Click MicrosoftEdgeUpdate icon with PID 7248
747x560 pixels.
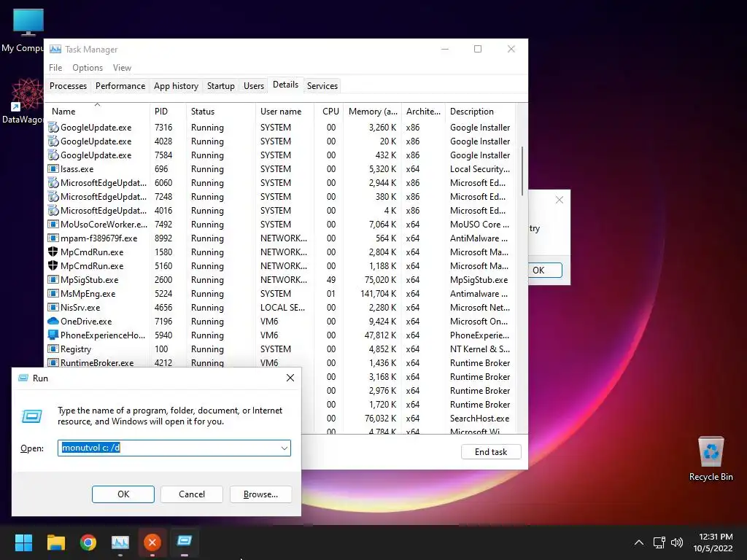[53, 197]
